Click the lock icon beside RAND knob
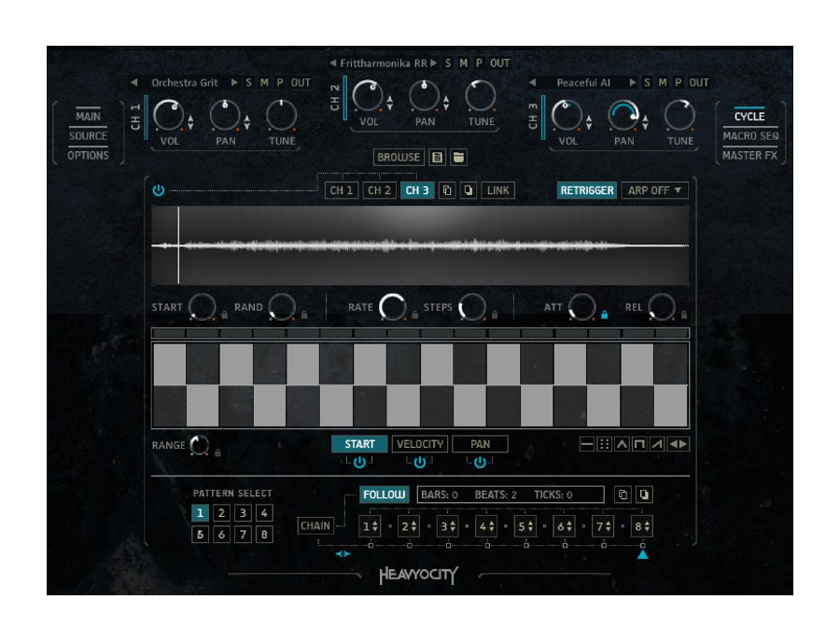 (x=304, y=314)
